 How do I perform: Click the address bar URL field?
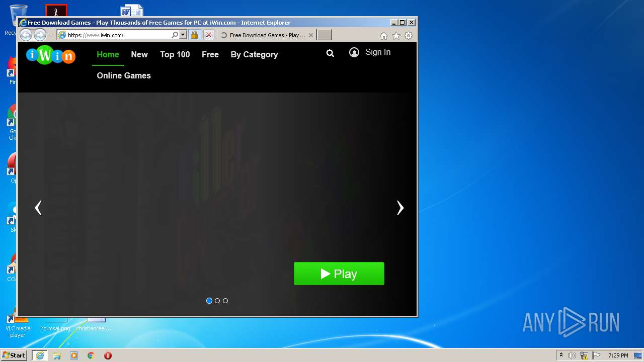coord(118,35)
